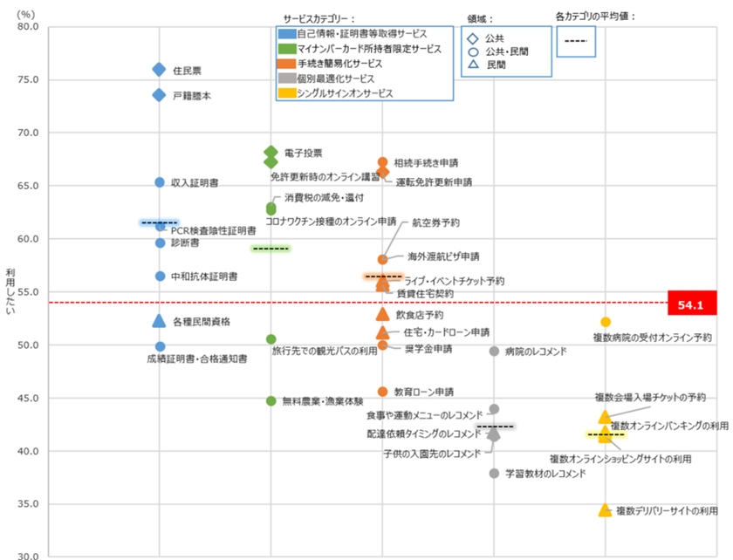Click the 学習教材のレコメンド gray circle
Screen dimensions: 733x560
tap(494, 474)
